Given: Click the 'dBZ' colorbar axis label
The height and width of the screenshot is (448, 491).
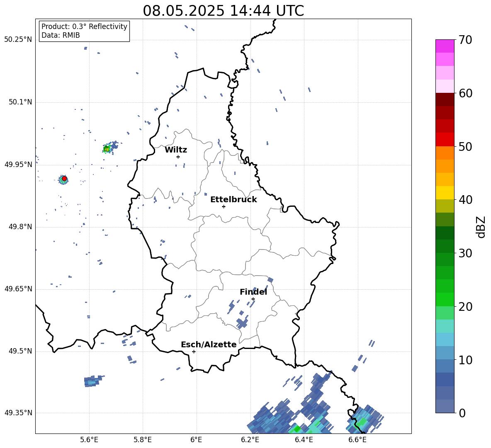Looking at the screenshot, I should tap(481, 227).
